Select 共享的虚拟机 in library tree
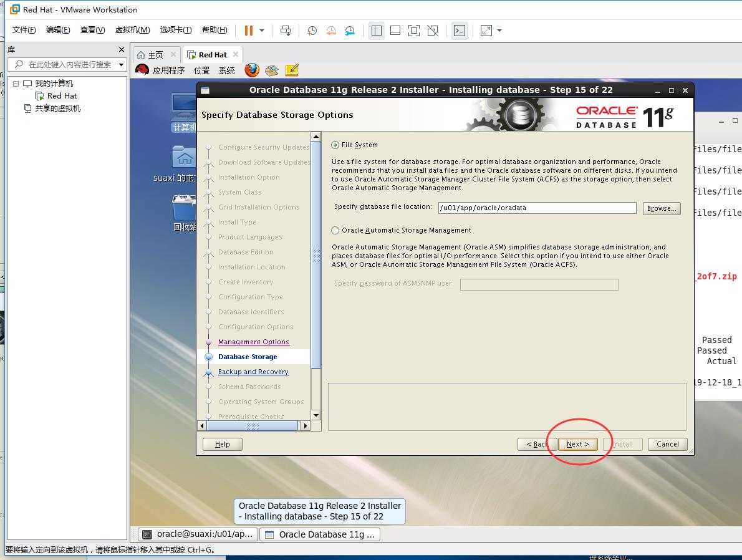 57,108
